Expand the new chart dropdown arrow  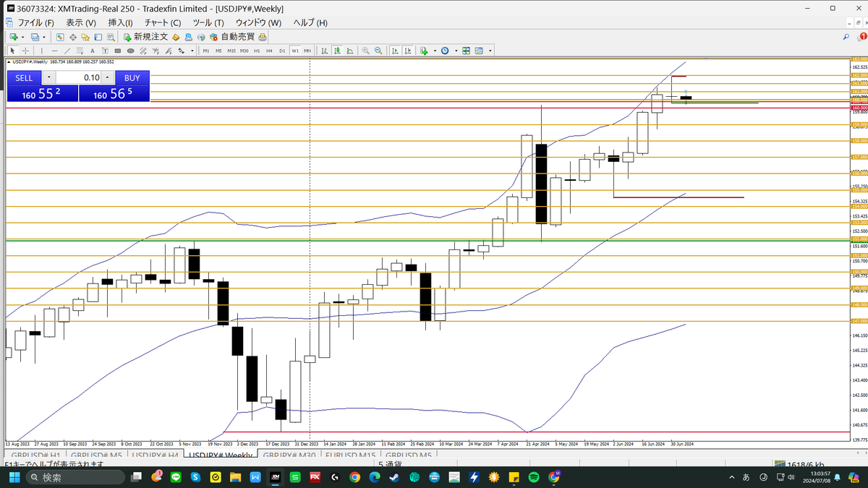pos(22,37)
